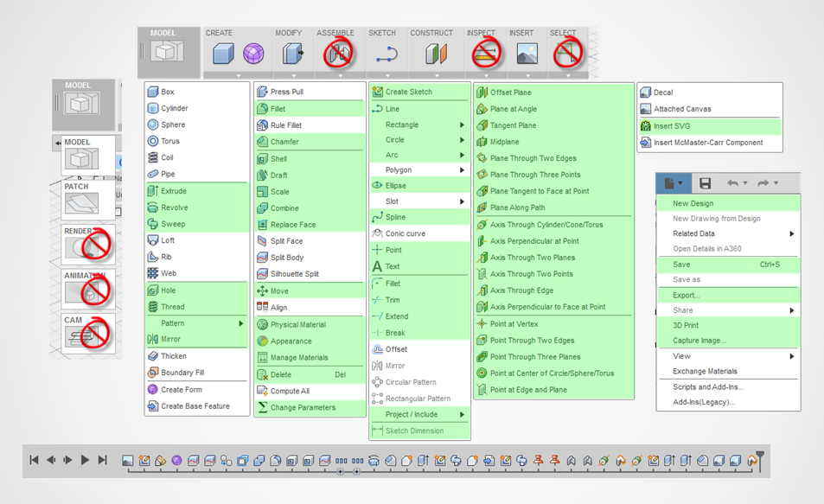Click the SKETCH toolbar spline icon
This screenshot has height=504, width=824.
point(386,54)
